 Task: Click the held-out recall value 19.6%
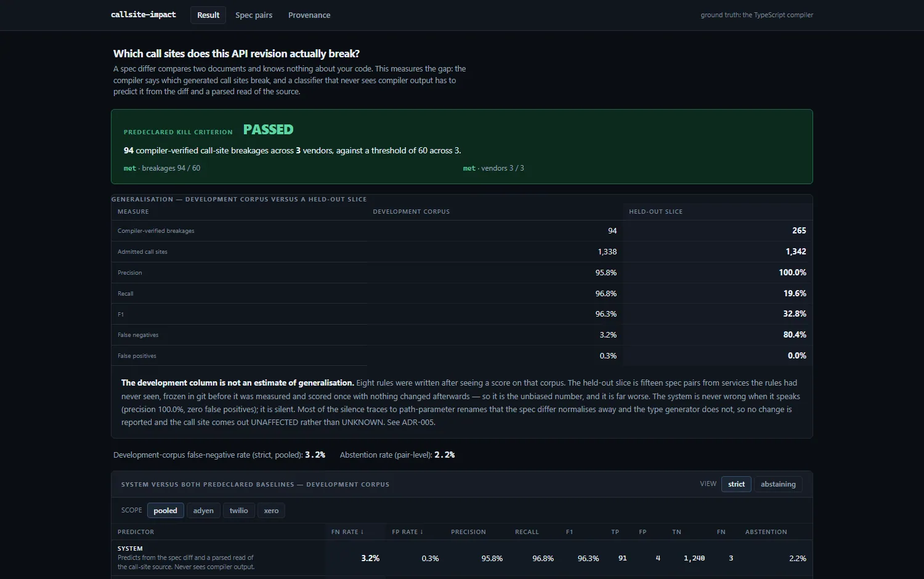click(795, 293)
